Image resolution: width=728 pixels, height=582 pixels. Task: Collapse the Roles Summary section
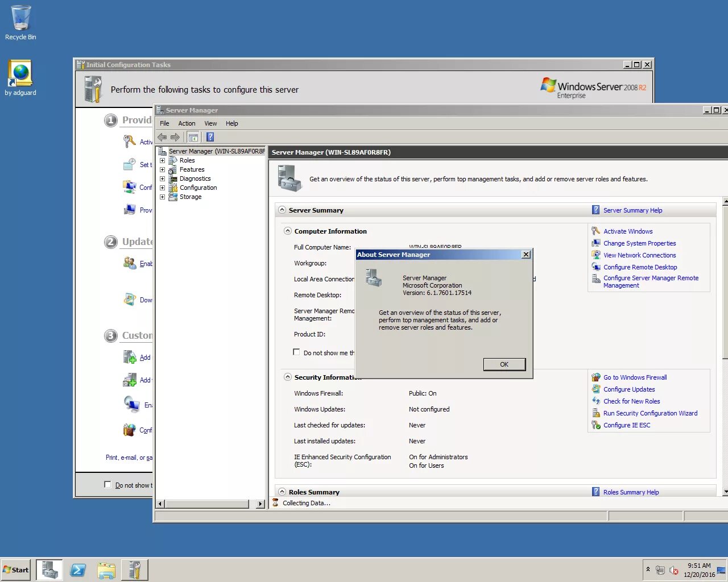(282, 492)
